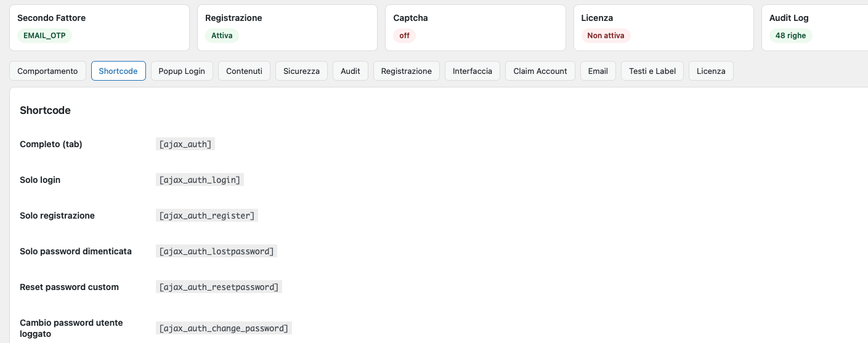Image resolution: width=868 pixels, height=343 pixels.
Task: Go to the Sicurezza tab
Action: [x=301, y=71]
